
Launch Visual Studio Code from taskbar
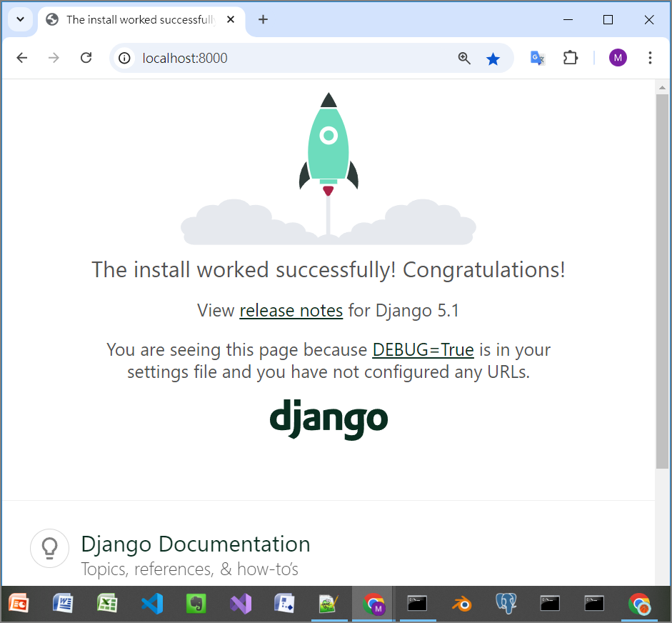tap(152, 604)
